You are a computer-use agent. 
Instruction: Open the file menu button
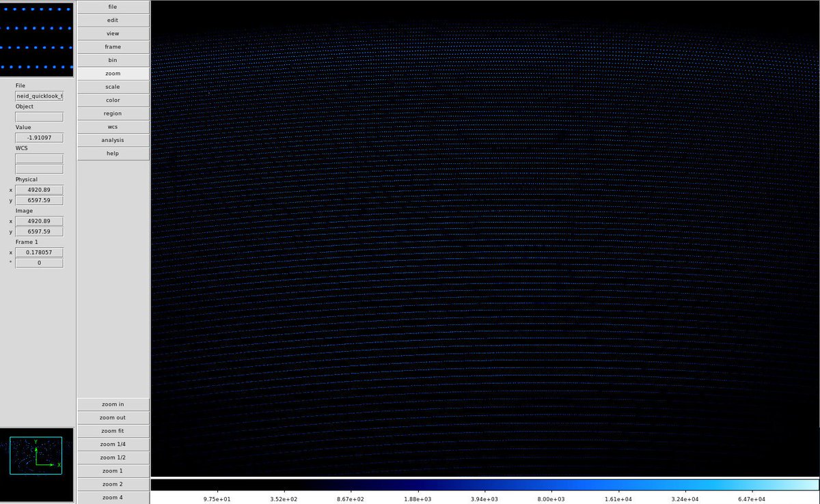point(113,7)
